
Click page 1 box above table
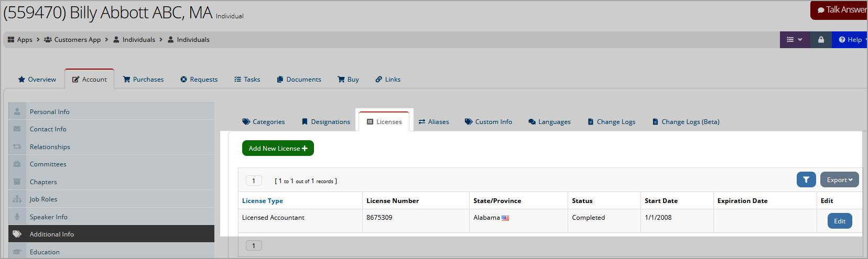(254, 181)
